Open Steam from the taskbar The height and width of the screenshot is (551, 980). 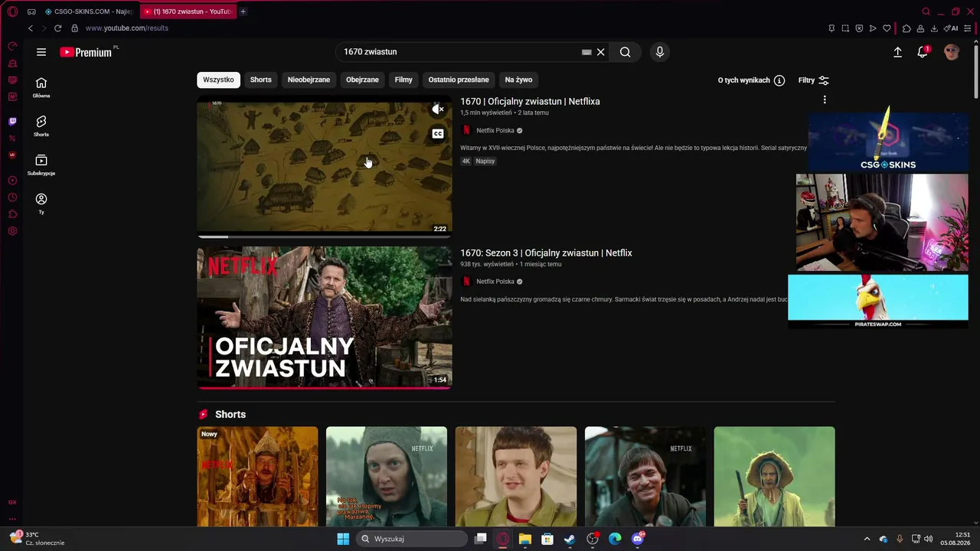coord(570,539)
